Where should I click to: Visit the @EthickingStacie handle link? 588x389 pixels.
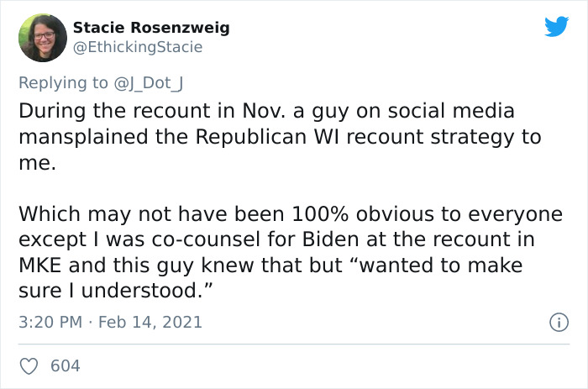(x=138, y=47)
